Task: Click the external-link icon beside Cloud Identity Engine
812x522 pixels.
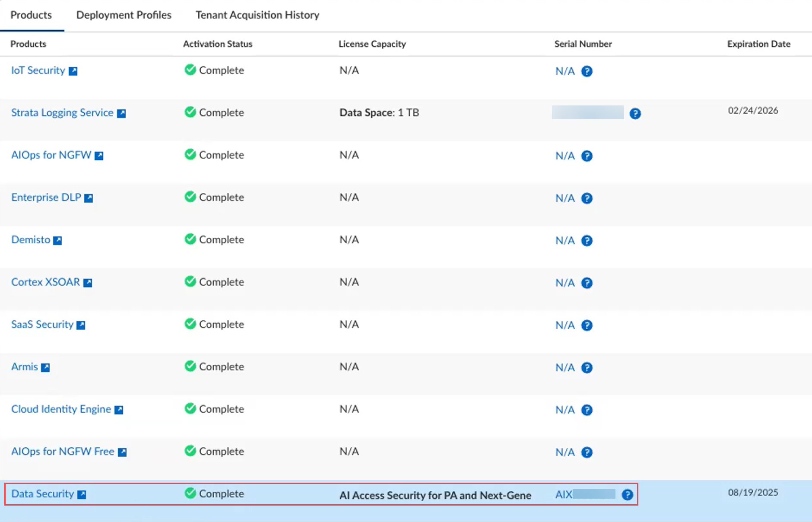Action: pos(119,410)
